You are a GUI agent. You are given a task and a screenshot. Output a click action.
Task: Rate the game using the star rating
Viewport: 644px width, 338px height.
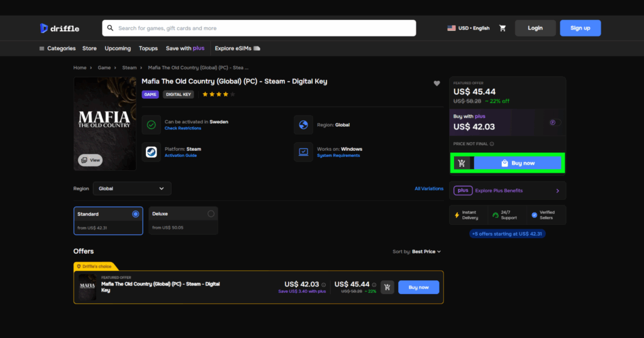click(218, 94)
